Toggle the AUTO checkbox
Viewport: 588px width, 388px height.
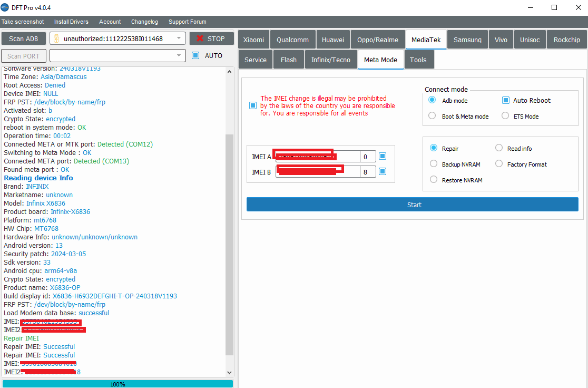(x=195, y=55)
